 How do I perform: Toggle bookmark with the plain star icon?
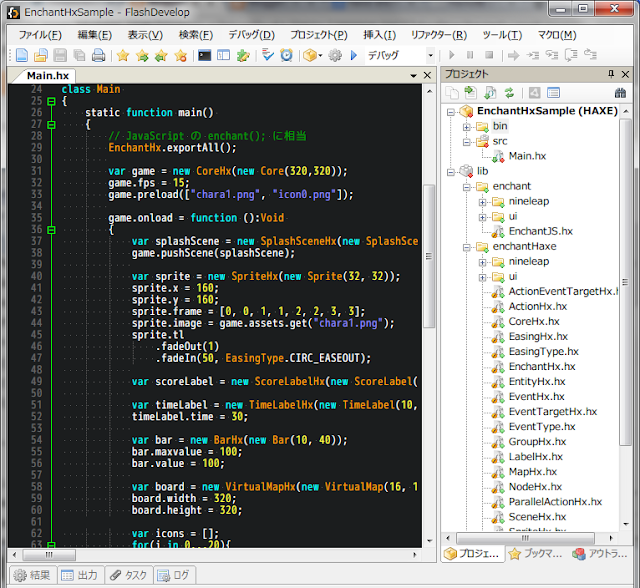coord(123,55)
